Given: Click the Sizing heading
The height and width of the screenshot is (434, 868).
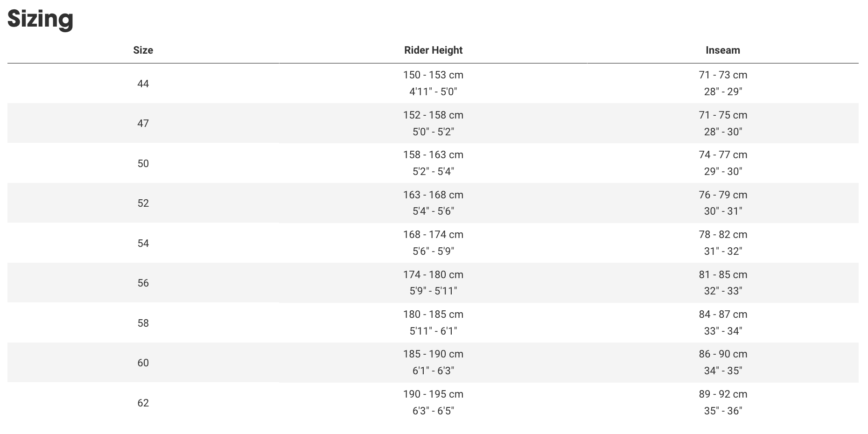Looking at the screenshot, I should tap(40, 19).
